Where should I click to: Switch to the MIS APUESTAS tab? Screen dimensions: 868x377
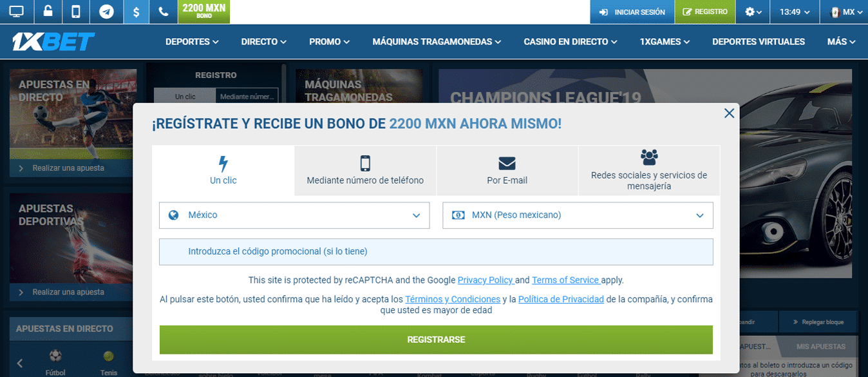coord(820,347)
